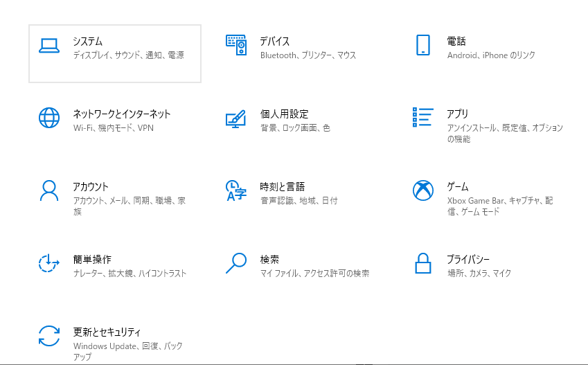Go to 更新とセキュリティ Windows Update text
The width and height of the screenshot is (588, 365).
105,346
